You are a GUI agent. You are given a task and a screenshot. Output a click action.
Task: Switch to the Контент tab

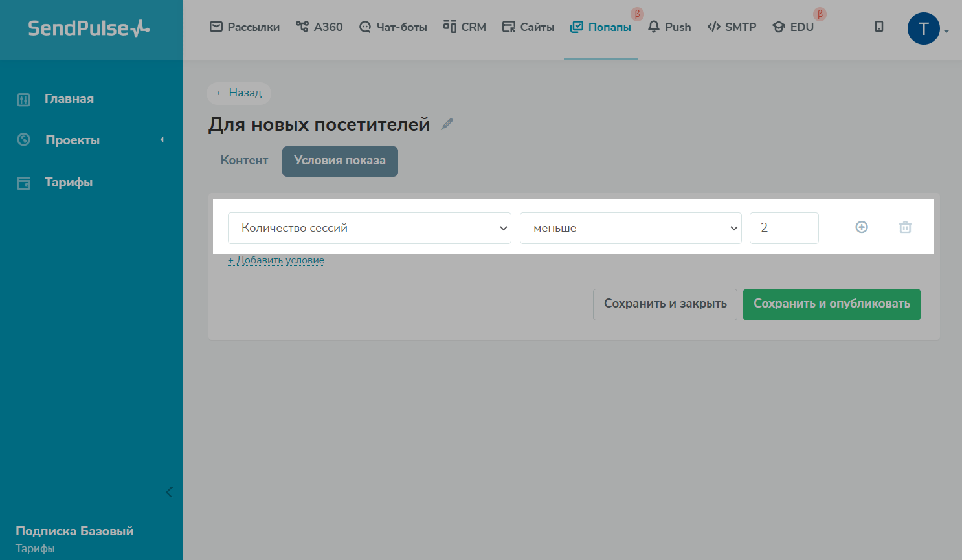point(244,161)
